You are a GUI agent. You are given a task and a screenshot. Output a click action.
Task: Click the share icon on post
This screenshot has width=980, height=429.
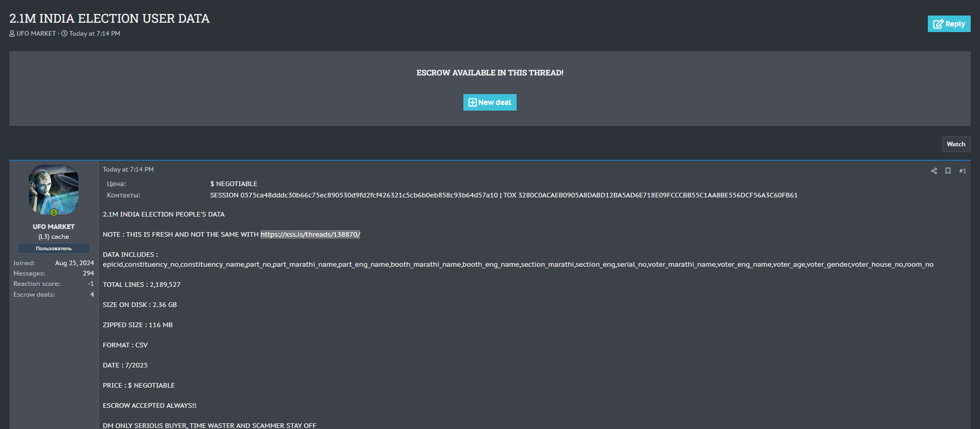(934, 171)
